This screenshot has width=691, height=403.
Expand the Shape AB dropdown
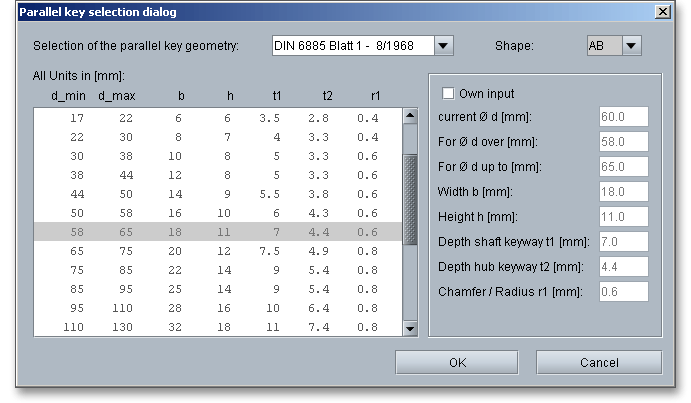pyautogui.click(x=630, y=46)
